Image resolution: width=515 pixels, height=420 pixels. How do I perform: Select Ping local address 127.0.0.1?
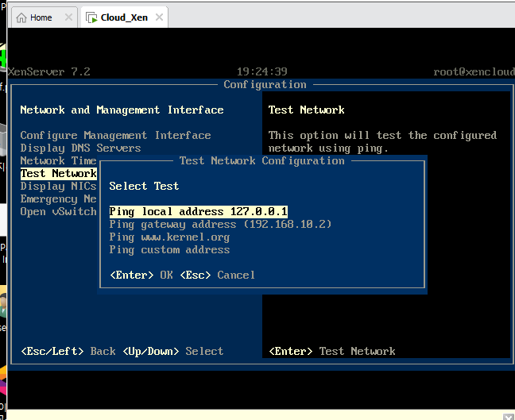click(x=199, y=212)
